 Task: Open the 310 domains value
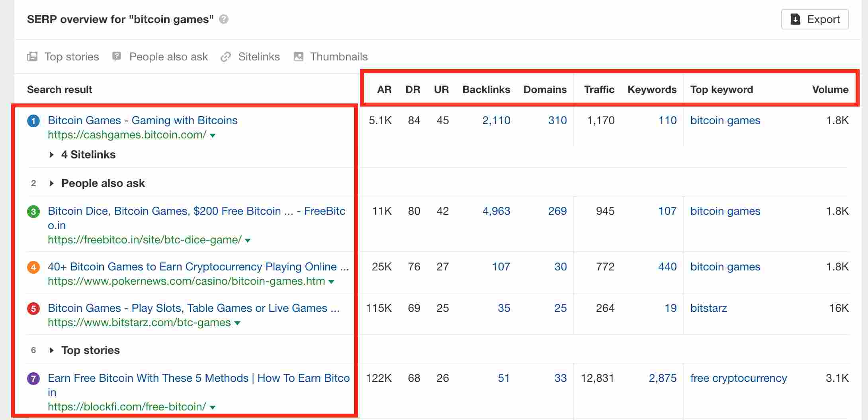(x=557, y=120)
